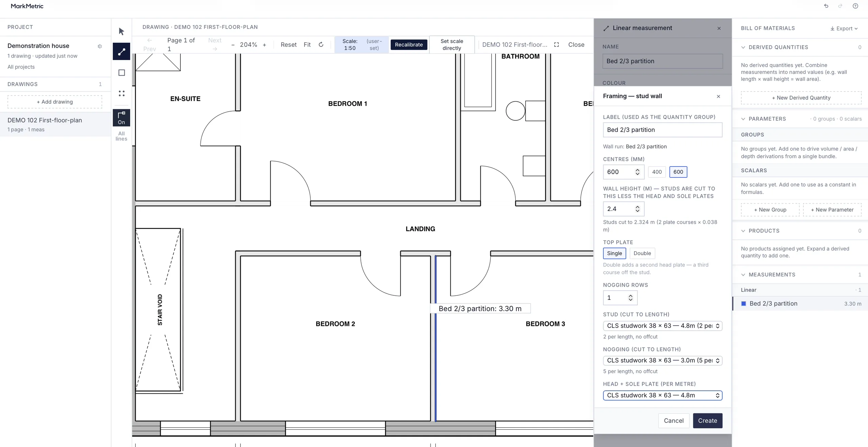Select DEMO 102 First-floor-plan drawing in sidebar

55,124
